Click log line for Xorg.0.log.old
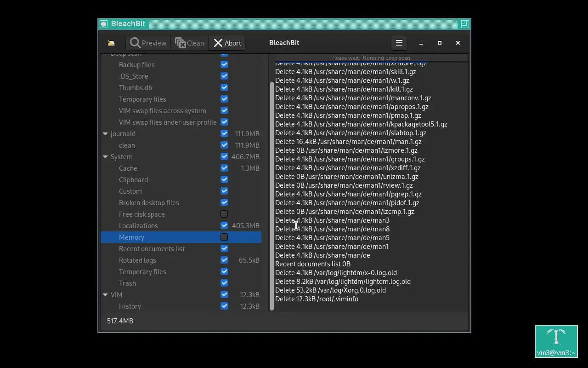Screen dimensions: 588x368 pyautogui.click(x=330, y=290)
